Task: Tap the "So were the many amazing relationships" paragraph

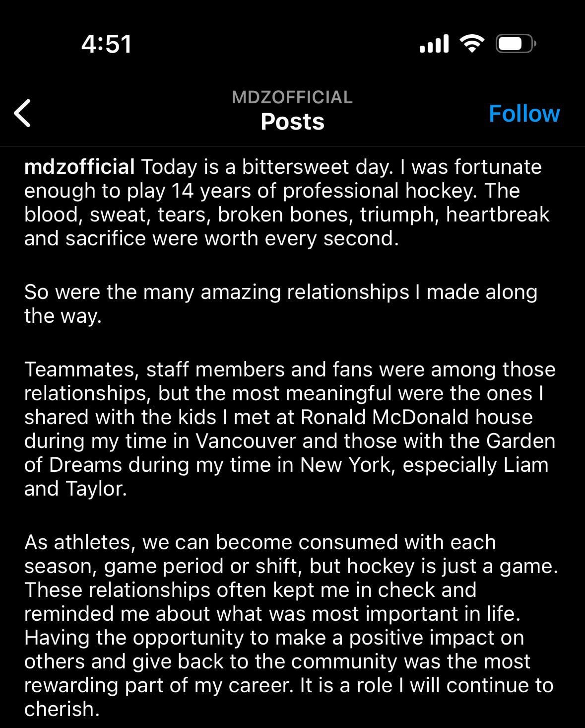Action: pyautogui.click(x=280, y=292)
